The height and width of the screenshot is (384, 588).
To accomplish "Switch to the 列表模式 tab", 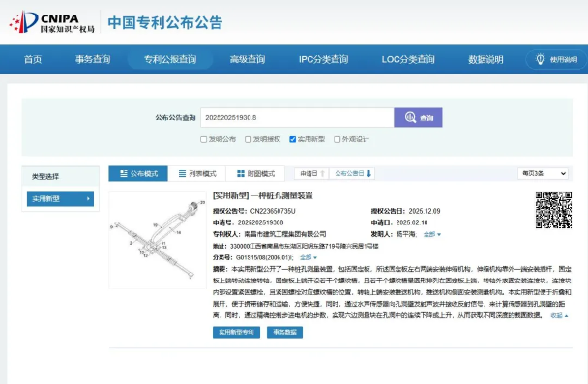I will click(x=197, y=174).
